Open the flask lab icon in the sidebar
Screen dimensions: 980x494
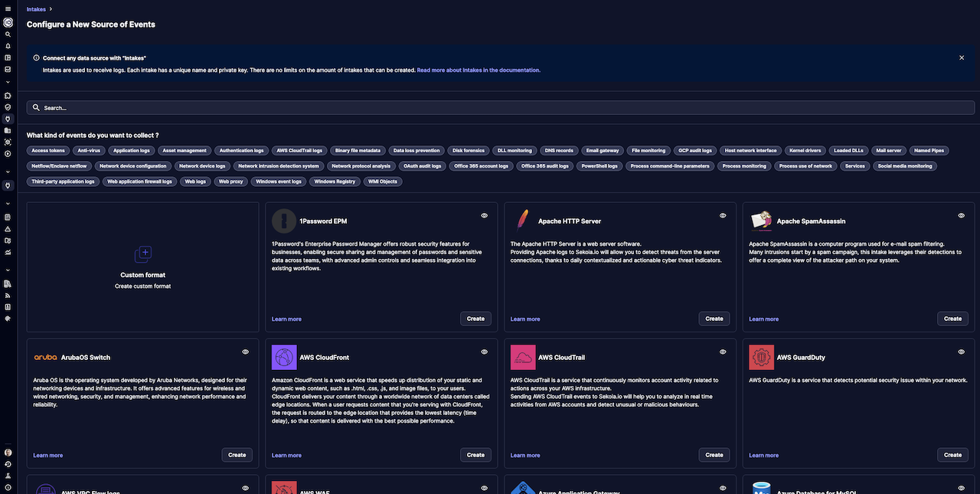point(8,476)
